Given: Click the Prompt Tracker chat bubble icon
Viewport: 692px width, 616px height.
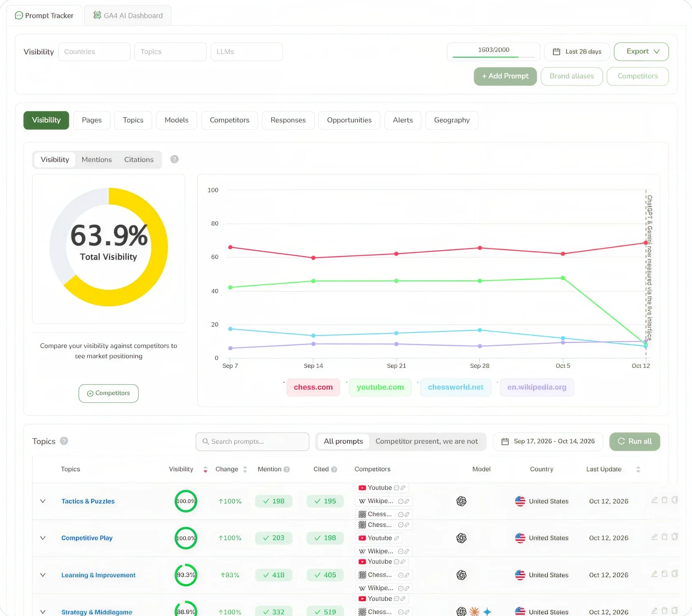Looking at the screenshot, I should (19, 15).
